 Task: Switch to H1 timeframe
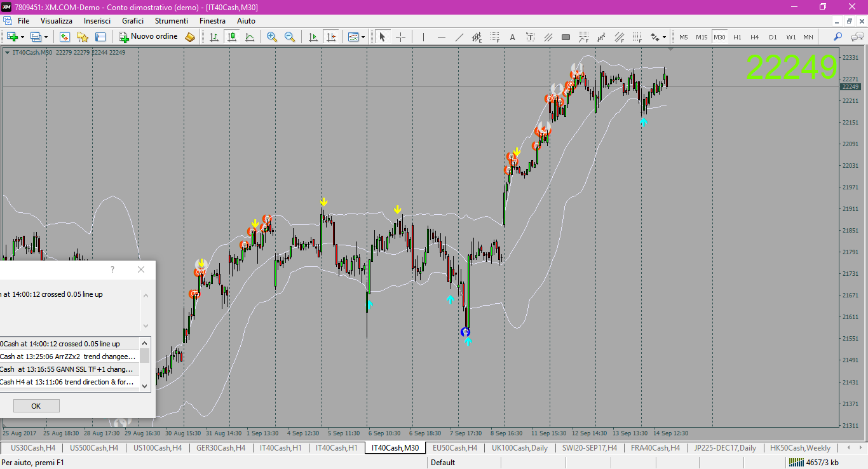[x=737, y=37]
